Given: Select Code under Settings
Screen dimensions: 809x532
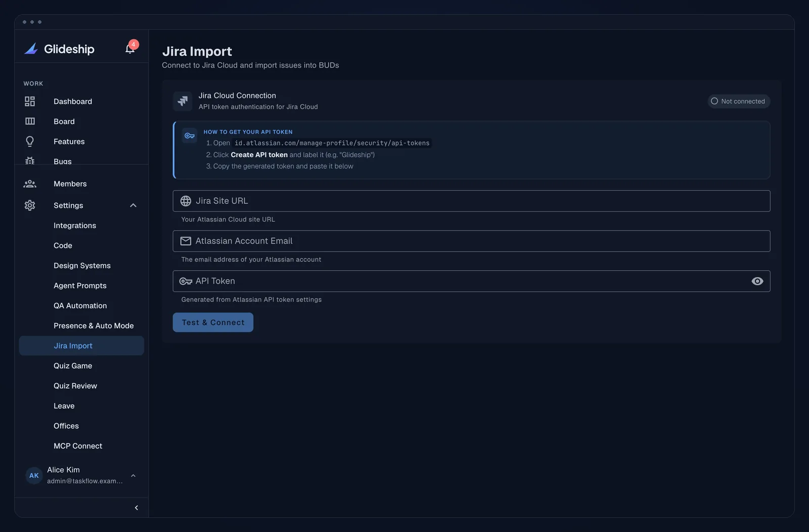Looking at the screenshot, I should 81,245.
